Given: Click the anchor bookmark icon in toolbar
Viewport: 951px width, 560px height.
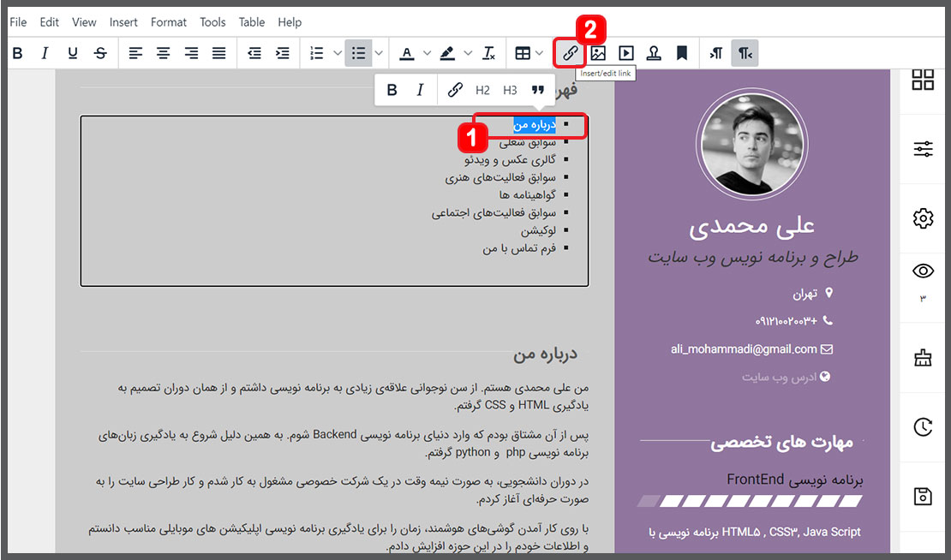Looking at the screenshot, I should pyautogui.click(x=682, y=53).
